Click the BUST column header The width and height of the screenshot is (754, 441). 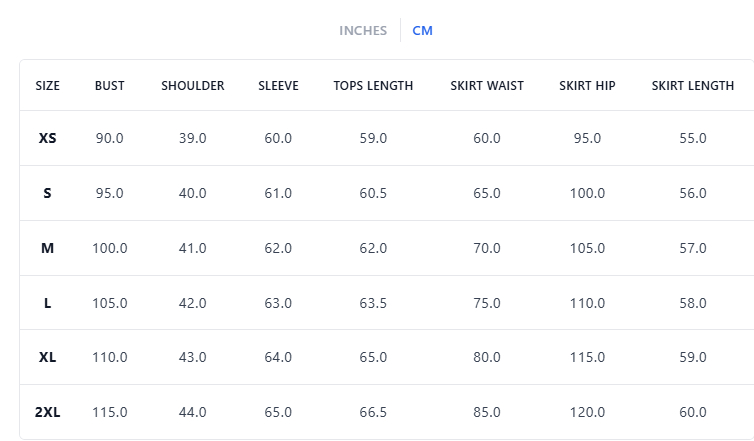tap(110, 86)
